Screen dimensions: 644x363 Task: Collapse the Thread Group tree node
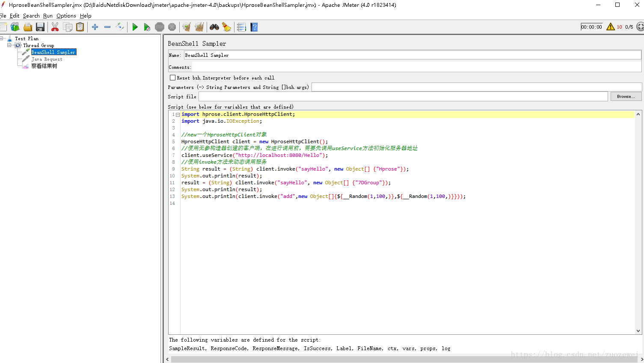[9, 45]
